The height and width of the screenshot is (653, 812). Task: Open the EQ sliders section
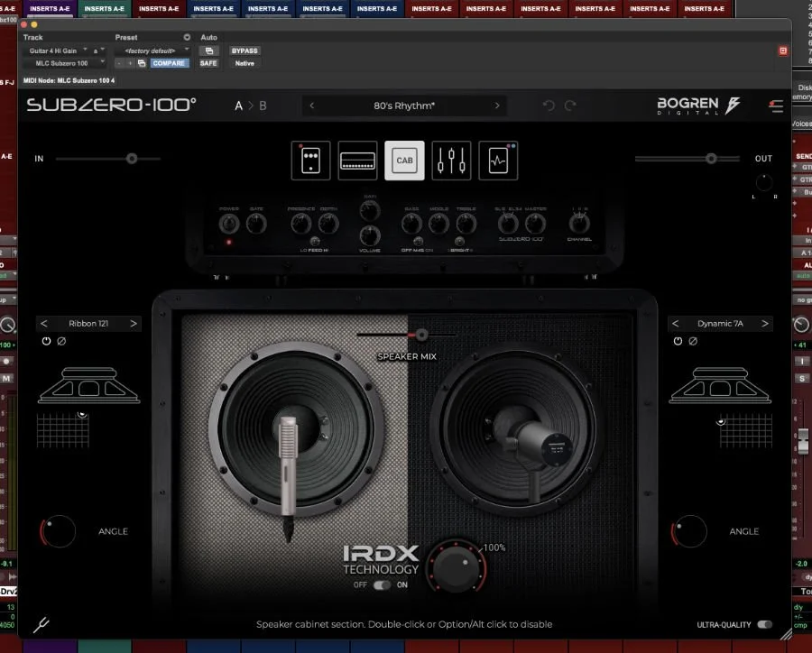tap(451, 160)
